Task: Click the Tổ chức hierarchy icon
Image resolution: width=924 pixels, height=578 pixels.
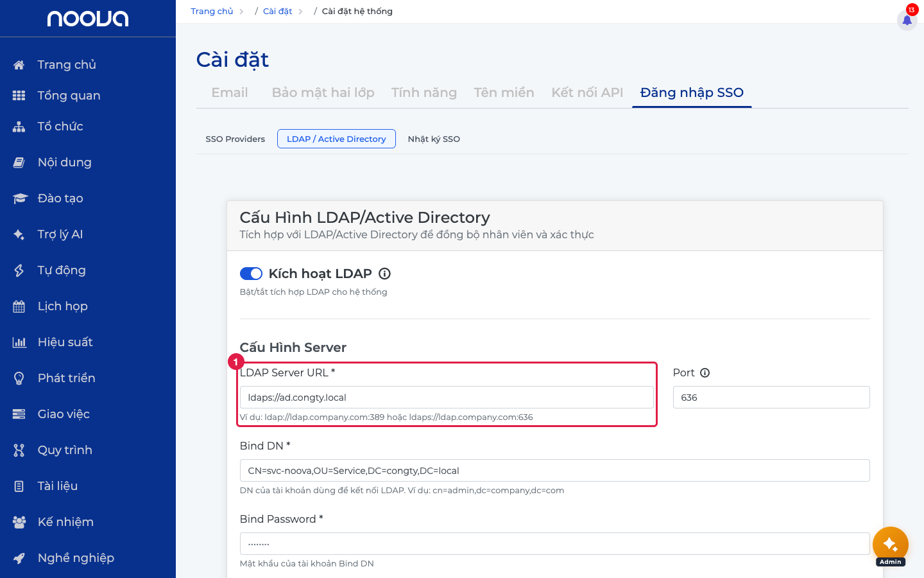Action: click(x=19, y=127)
